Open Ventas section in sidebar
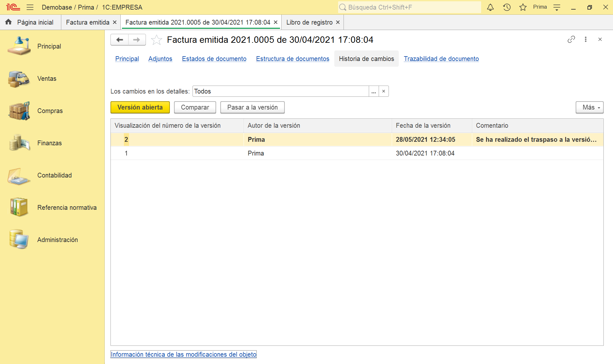 (47, 79)
